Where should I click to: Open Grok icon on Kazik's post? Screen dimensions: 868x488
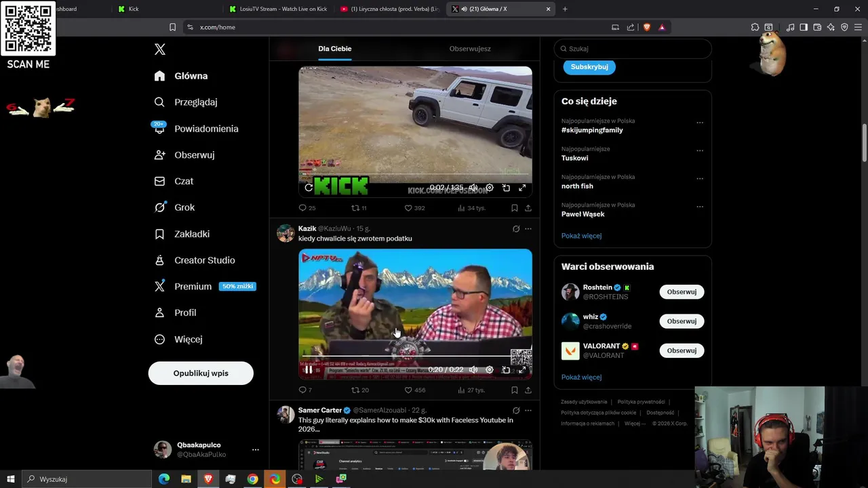(516, 229)
